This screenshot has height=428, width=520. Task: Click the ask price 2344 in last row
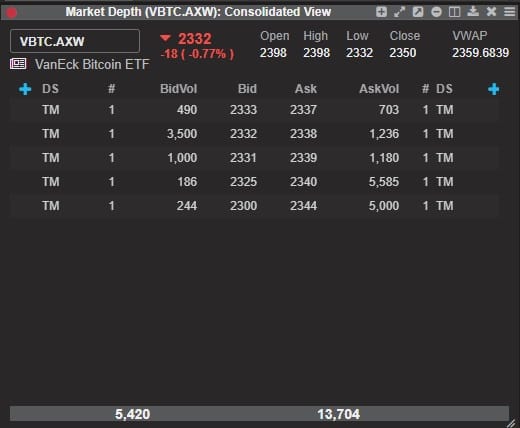[x=303, y=206]
